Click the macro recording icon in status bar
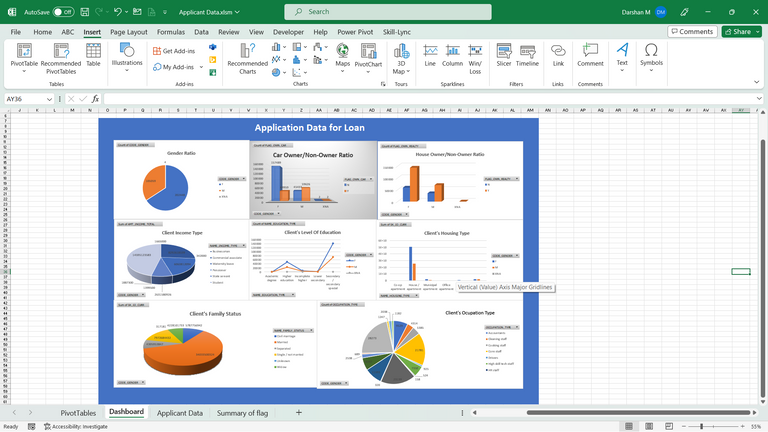 click(32, 427)
